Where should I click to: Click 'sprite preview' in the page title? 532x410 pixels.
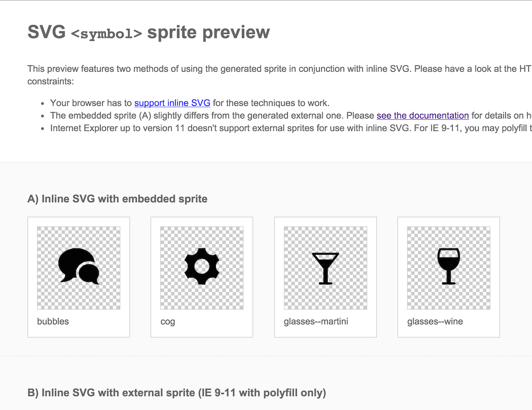tap(209, 32)
